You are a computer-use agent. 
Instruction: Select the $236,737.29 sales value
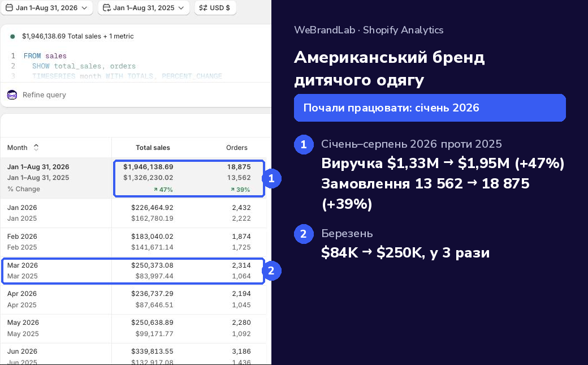tap(152, 294)
